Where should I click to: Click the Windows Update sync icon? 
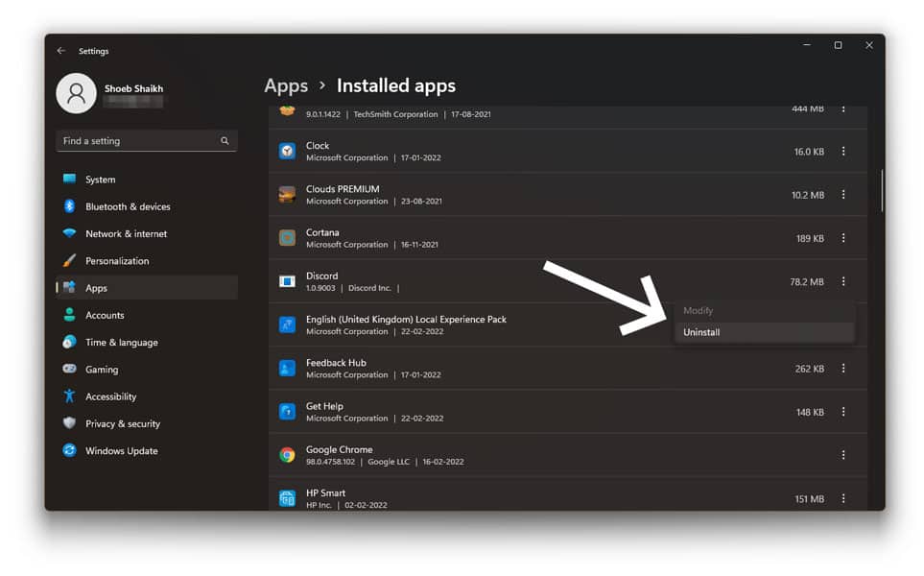pos(69,450)
